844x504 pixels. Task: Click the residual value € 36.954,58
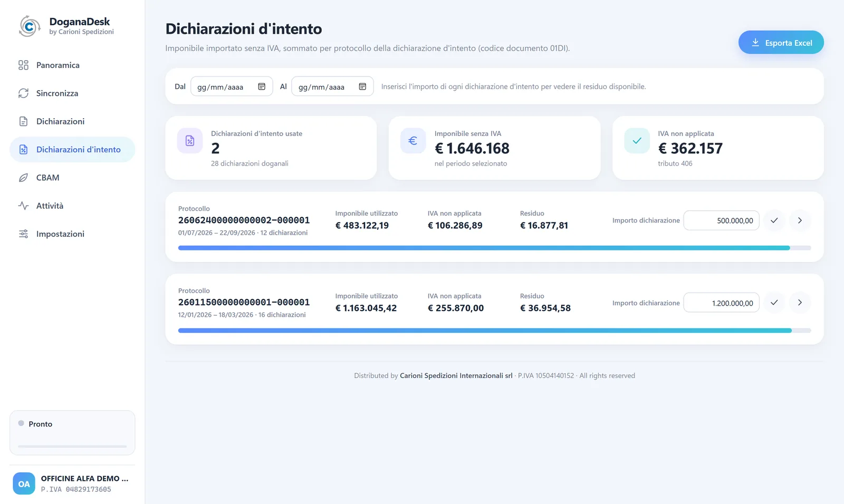545,308
